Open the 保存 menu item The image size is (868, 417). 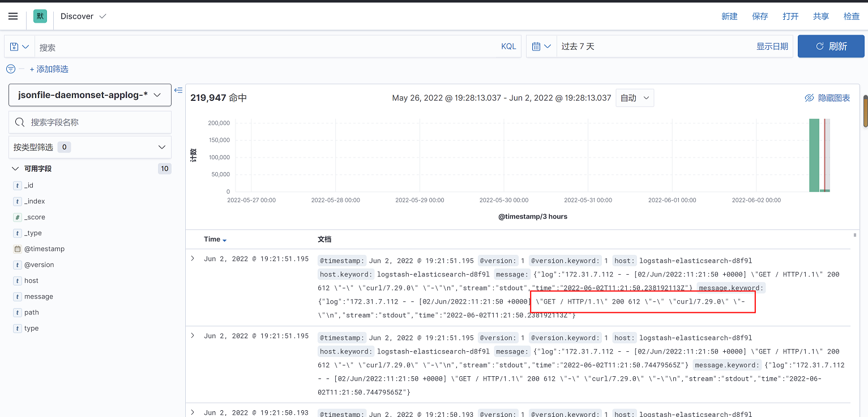(760, 16)
